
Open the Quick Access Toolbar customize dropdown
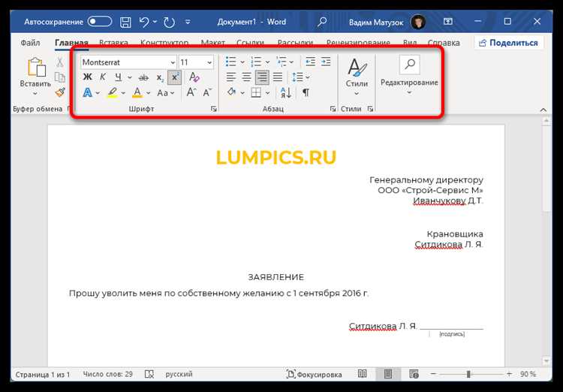click(188, 22)
